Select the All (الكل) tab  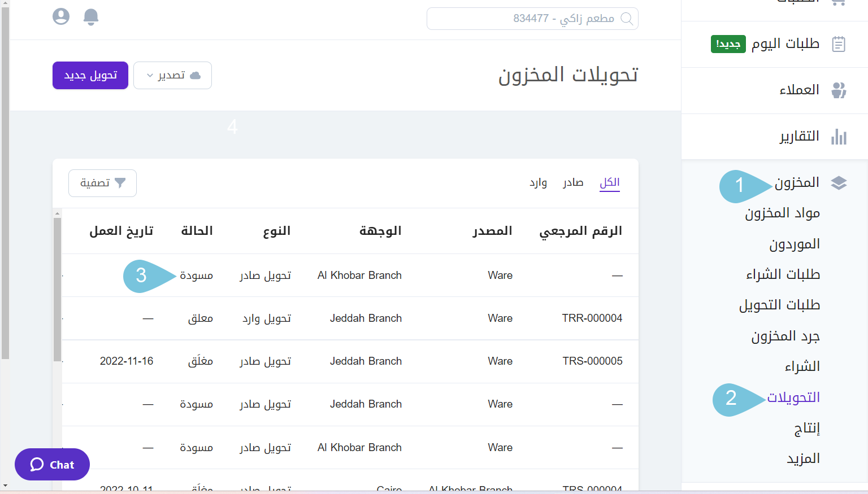click(610, 182)
